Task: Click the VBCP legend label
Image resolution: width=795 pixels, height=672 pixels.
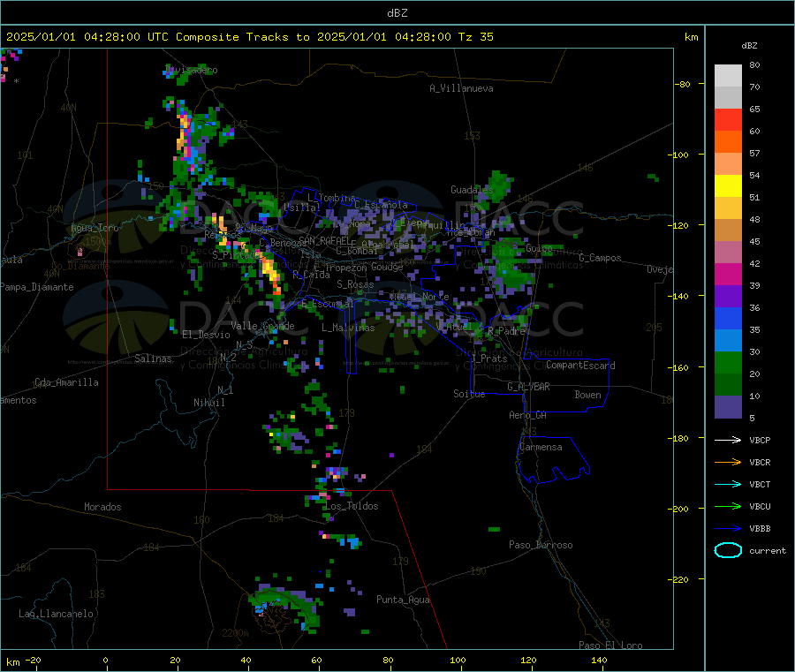Action: coord(760,440)
